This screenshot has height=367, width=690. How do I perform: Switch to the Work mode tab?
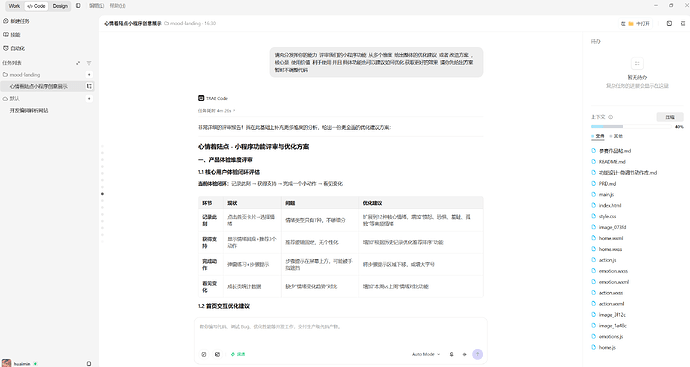pyautogui.click(x=15, y=6)
